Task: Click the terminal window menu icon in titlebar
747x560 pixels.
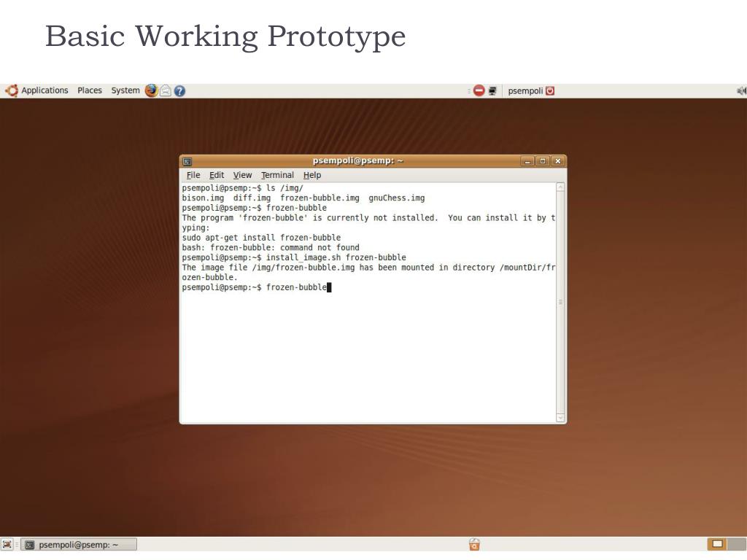Action: (x=187, y=161)
